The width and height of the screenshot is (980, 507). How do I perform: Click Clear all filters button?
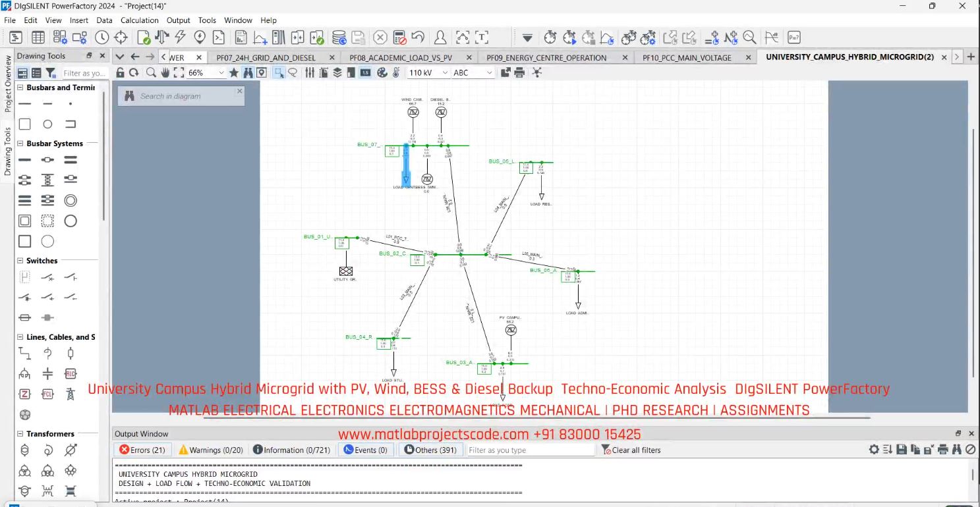coord(631,450)
